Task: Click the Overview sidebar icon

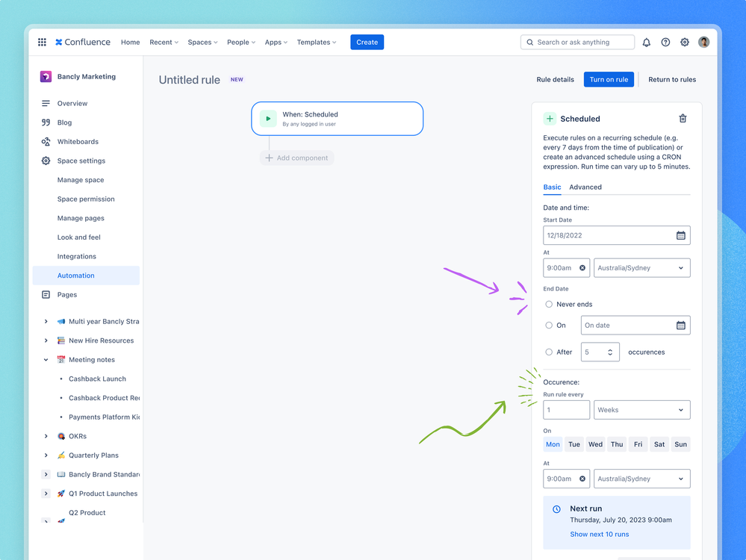Action: [x=46, y=103]
